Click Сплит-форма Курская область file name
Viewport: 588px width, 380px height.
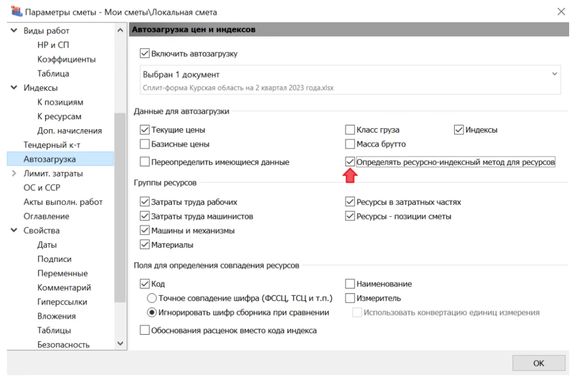[x=238, y=88]
